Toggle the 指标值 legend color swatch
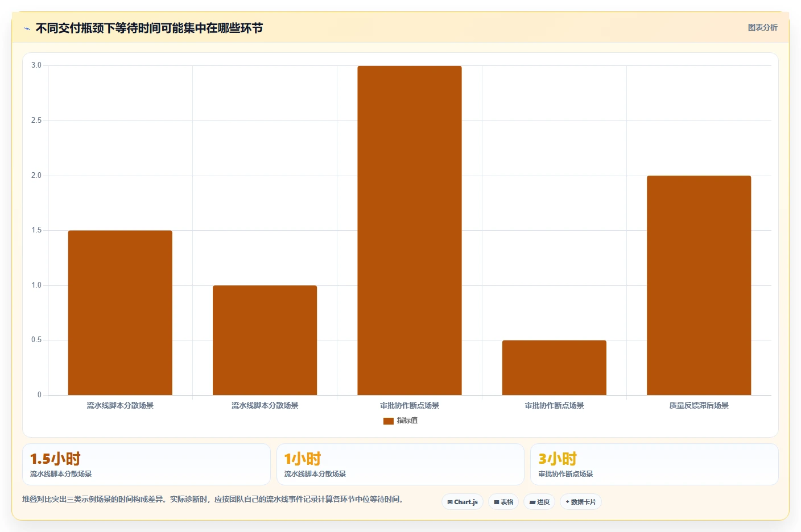The height and width of the screenshot is (532, 801). point(389,421)
